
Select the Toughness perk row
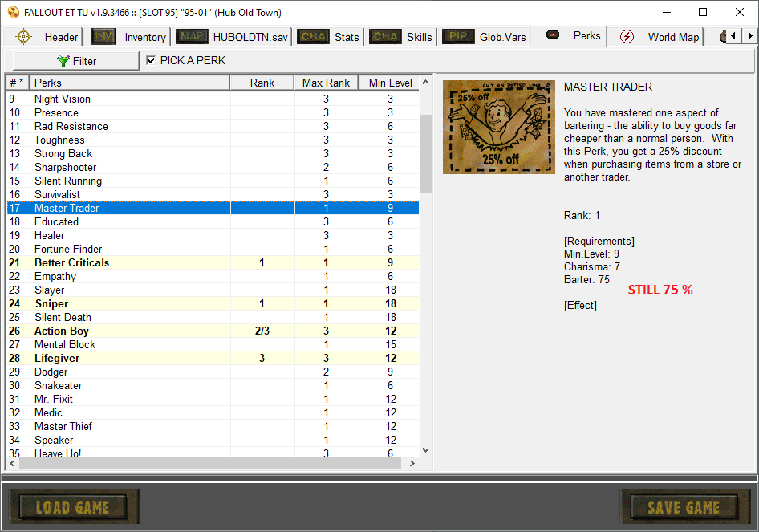pos(213,140)
